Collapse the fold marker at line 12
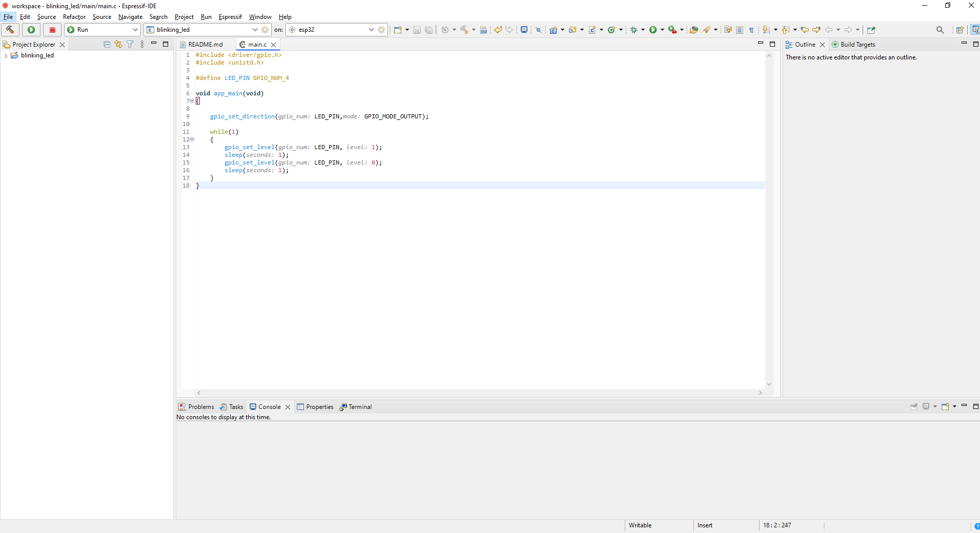 (x=192, y=139)
